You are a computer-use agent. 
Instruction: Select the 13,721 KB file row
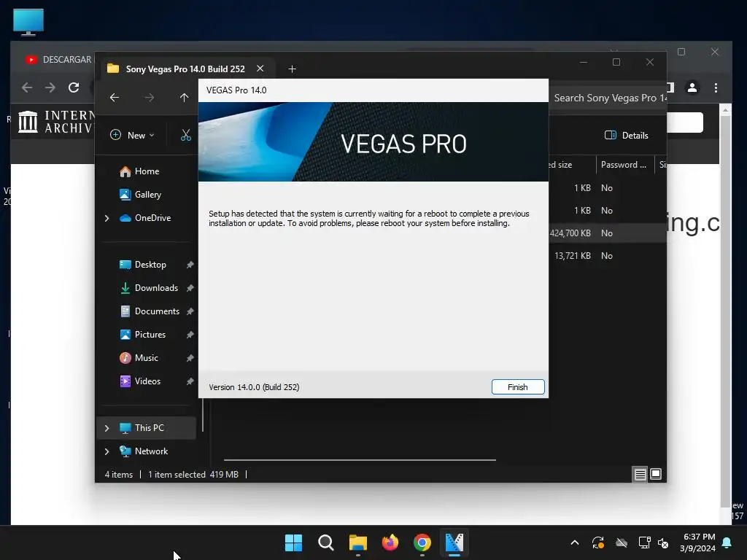point(608,256)
